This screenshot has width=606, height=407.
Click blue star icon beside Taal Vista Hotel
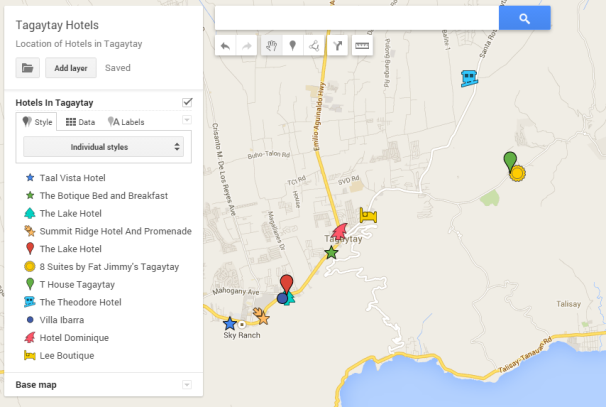30,178
